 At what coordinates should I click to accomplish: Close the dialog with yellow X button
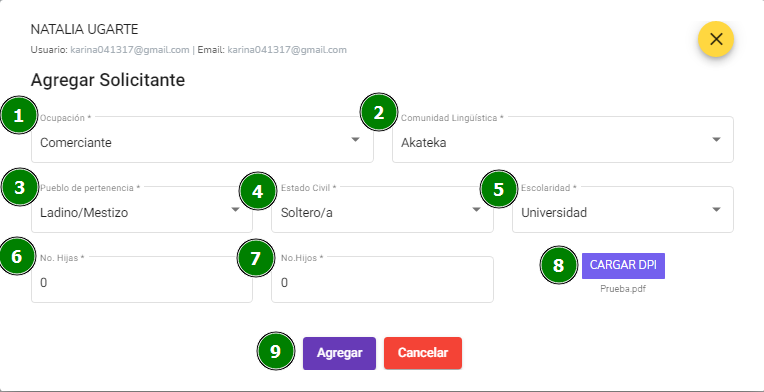(x=716, y=39)
